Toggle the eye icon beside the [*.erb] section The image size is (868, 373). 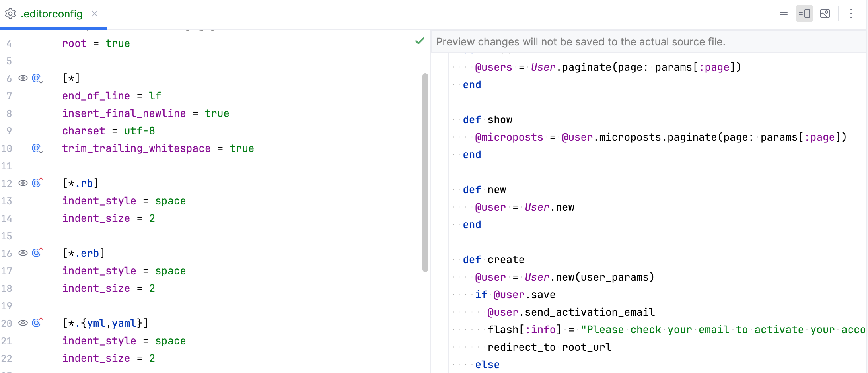click(22, 253)
